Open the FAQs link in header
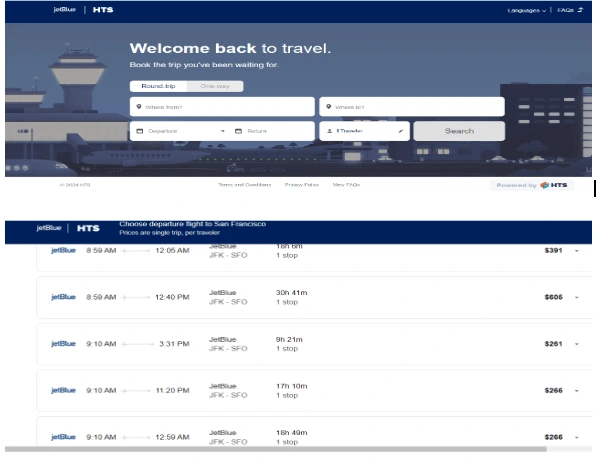The width and height of the screenshot is (605, 460). 566,10
